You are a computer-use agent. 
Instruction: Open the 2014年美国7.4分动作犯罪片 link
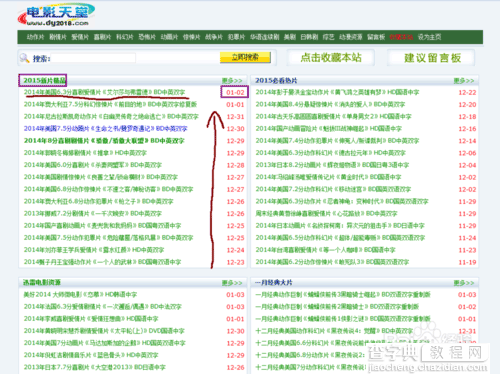point(337,141)
